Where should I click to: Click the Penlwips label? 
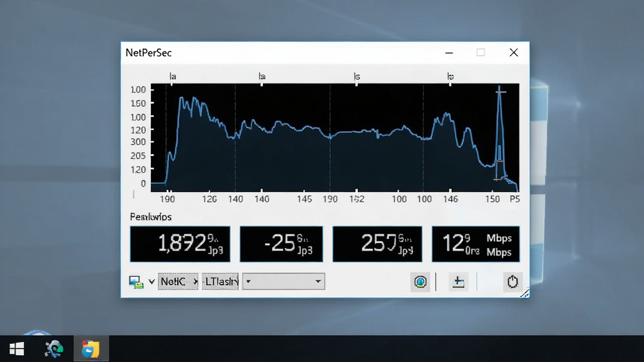point(151,217)
